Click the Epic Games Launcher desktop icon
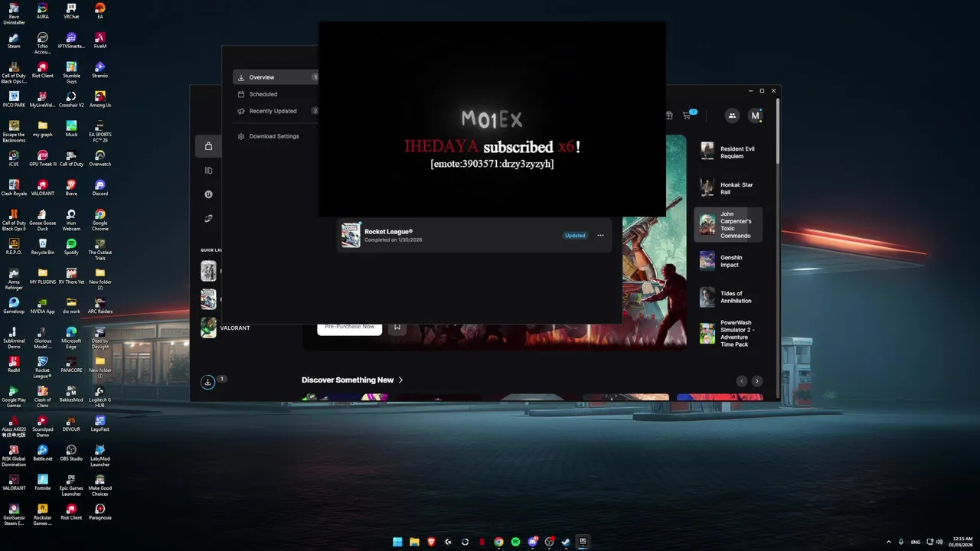The height and width of the screenshot is (551, 980). (x=71, y=485)
